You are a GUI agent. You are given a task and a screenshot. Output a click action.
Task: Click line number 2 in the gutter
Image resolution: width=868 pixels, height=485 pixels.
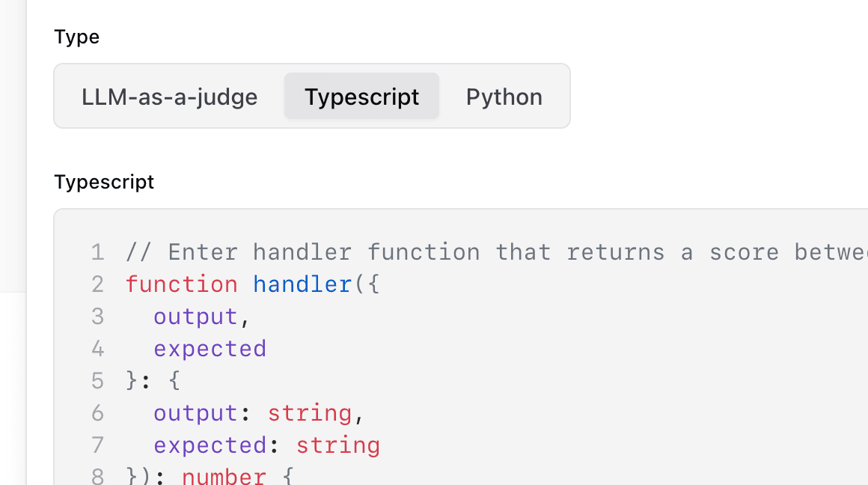[97, 284]
